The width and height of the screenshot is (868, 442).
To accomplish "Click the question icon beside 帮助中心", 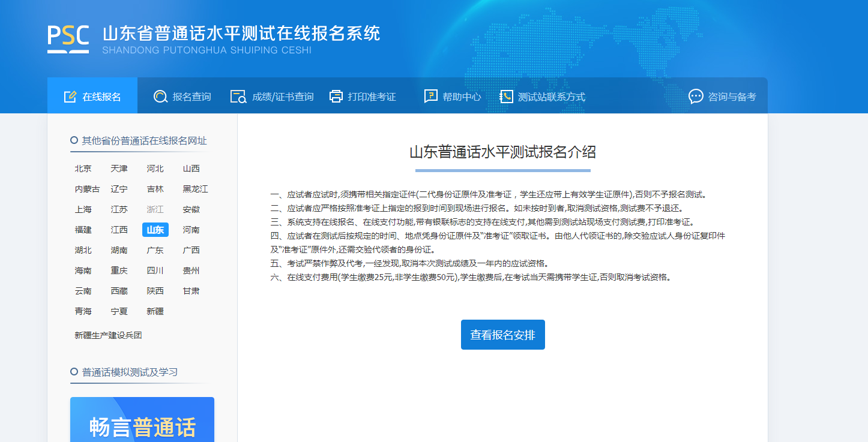I will (x=430, y=97).
